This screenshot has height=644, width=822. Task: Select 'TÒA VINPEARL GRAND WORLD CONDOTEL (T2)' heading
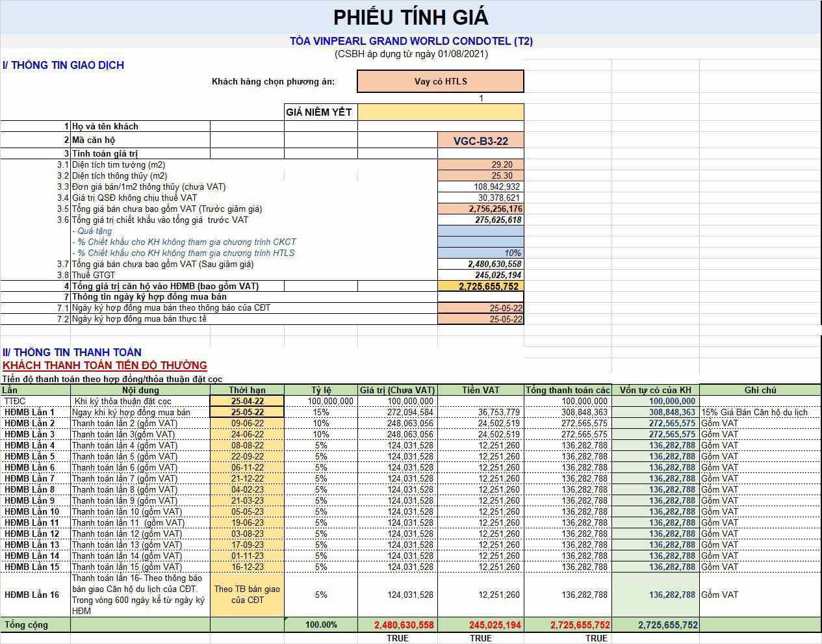click(x=411, y=41)
